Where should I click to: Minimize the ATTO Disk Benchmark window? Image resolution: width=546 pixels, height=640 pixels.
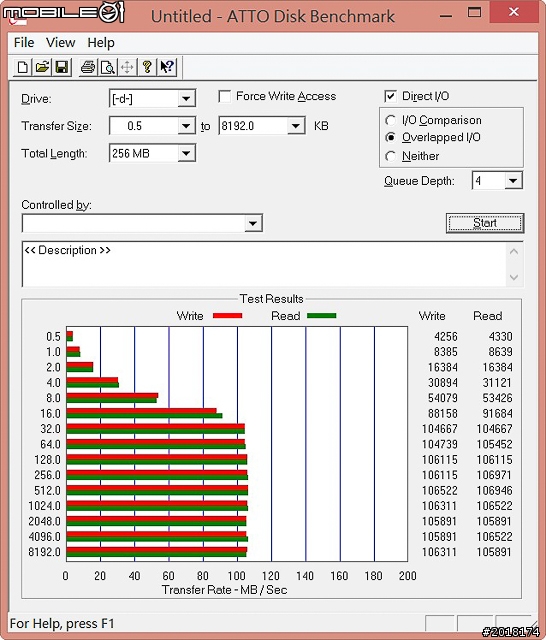pyautogui.click(x=446, y=15)
